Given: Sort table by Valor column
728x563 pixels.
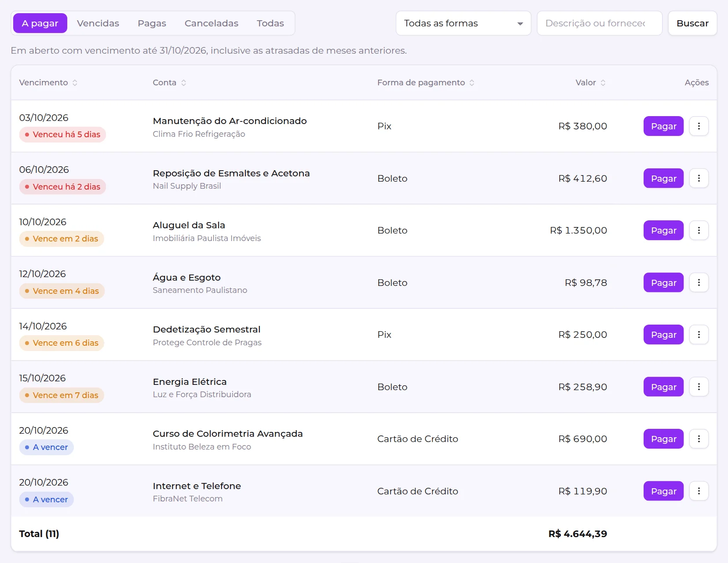Looking at the screenshot, I should point(590,83).
